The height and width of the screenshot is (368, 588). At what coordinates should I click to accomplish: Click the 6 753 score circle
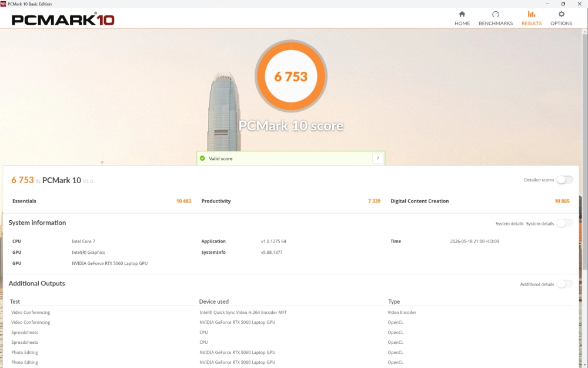coord(291,76)
